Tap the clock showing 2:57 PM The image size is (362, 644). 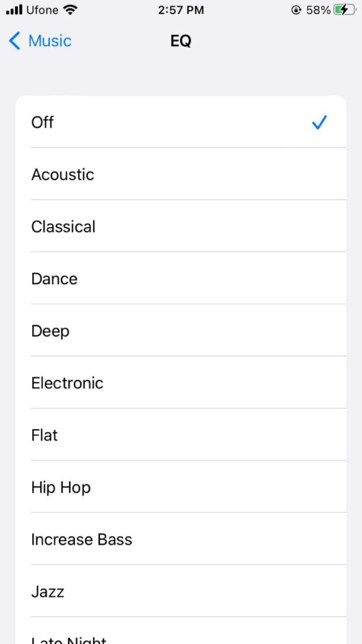pos(181,9)
